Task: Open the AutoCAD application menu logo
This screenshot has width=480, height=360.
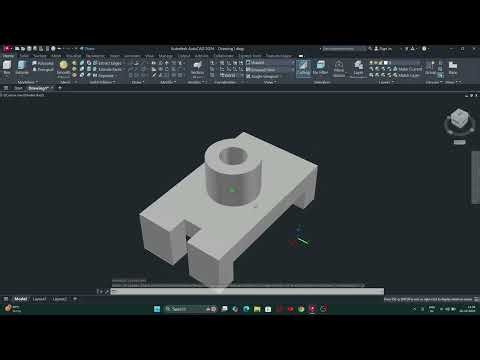Action: click(x=6, y=49)
